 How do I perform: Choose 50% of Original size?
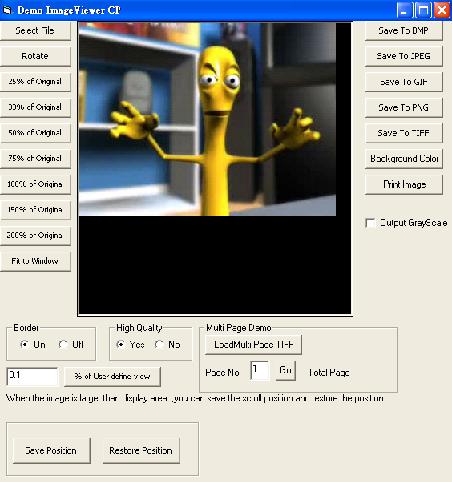35,133
